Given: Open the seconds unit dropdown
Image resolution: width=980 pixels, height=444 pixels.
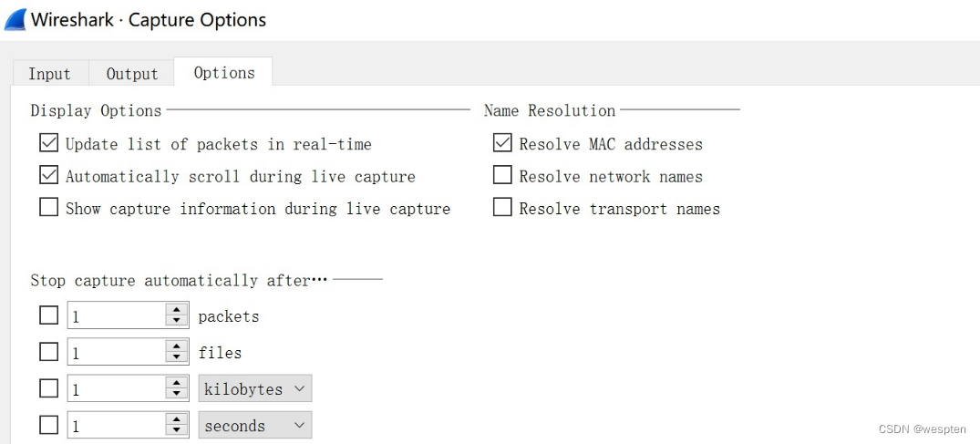Looking at the screenshot, I should pos(255,427).
